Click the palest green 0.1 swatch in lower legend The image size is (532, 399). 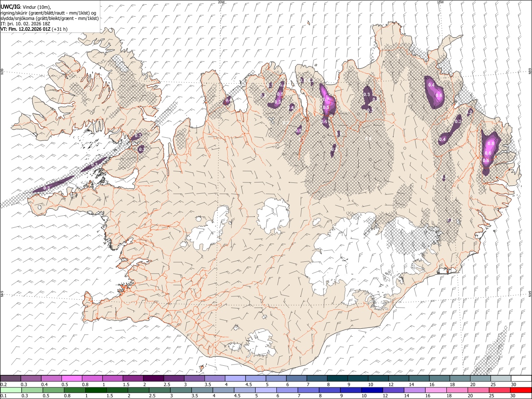click(x=11, y=390)
